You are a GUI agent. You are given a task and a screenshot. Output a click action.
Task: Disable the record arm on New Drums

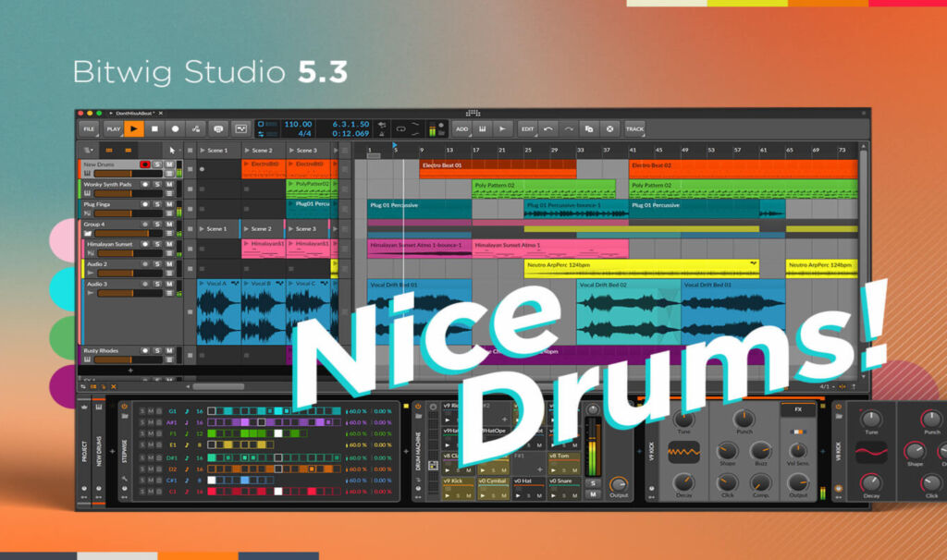click(144, 164)
